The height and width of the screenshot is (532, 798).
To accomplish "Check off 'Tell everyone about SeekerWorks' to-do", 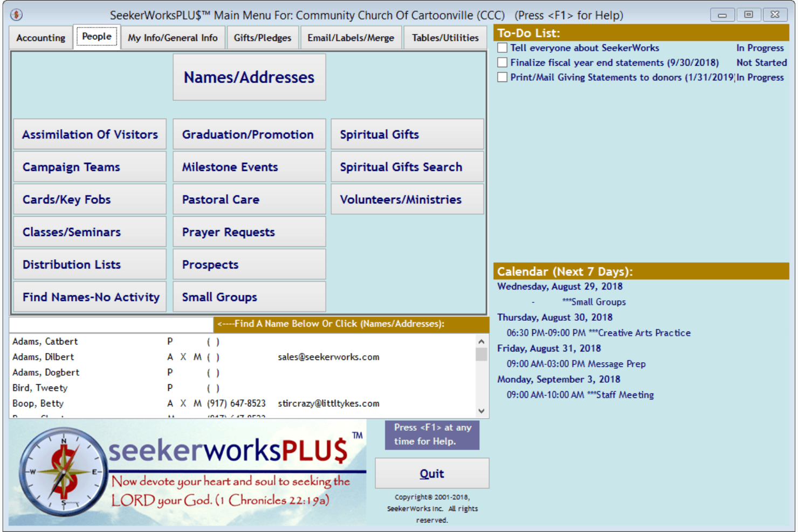I will (503, 48).
